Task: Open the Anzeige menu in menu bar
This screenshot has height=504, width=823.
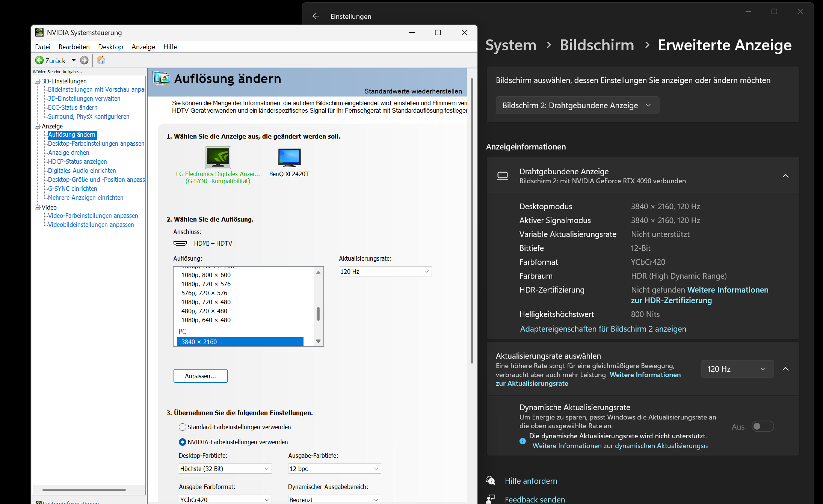Action: pyautogui.click(x=143, y=47)
